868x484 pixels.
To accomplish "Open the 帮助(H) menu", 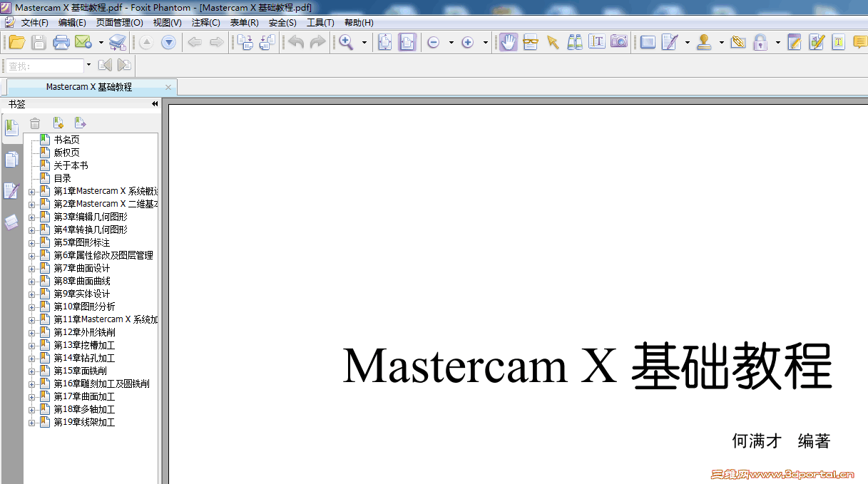I will coord(359,23).
